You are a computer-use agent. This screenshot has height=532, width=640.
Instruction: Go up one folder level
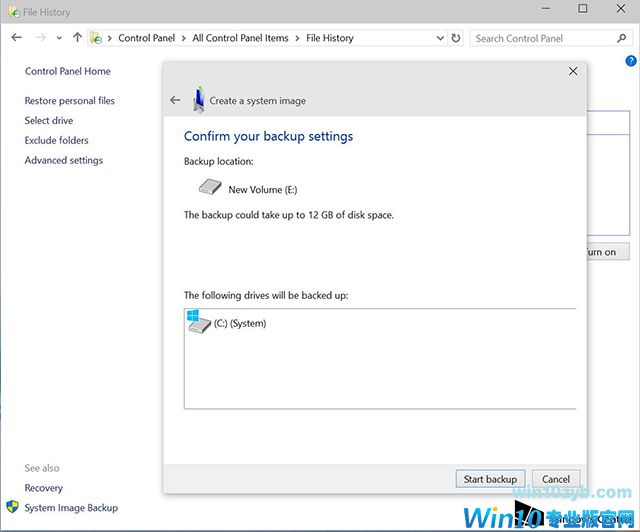(77, 38)
